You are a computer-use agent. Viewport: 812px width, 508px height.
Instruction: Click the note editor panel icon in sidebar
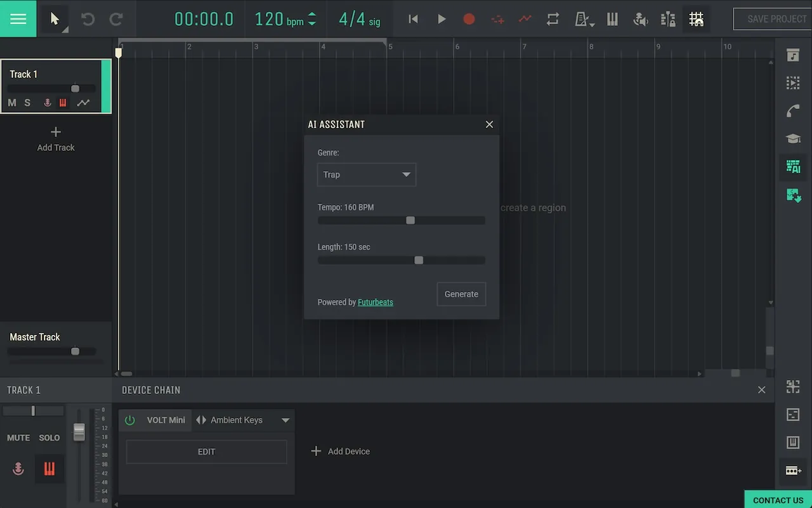[793, 415]
